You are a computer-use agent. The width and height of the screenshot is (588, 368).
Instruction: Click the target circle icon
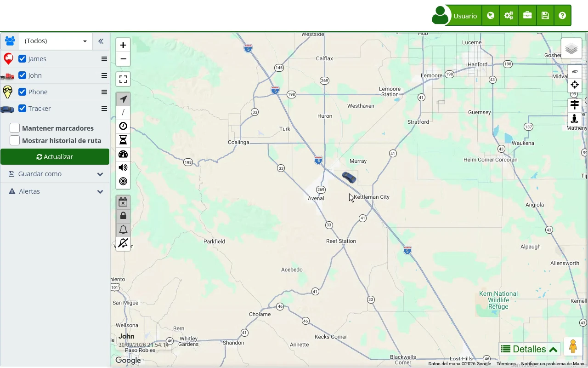123,181
